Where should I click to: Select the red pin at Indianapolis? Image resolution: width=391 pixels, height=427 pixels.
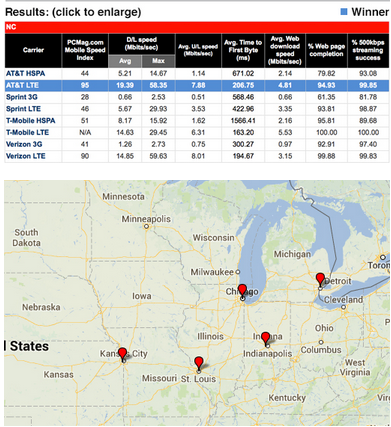(266, 339)
